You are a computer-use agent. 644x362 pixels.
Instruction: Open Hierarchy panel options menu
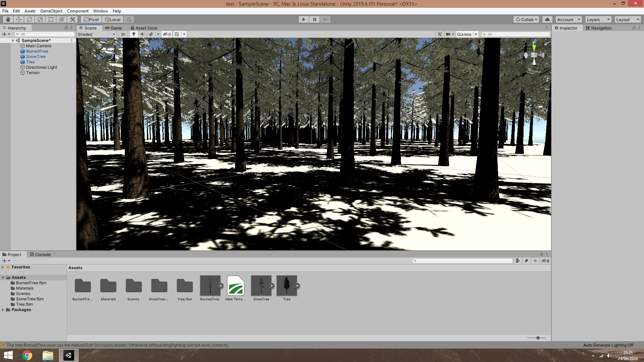(71, 28)
